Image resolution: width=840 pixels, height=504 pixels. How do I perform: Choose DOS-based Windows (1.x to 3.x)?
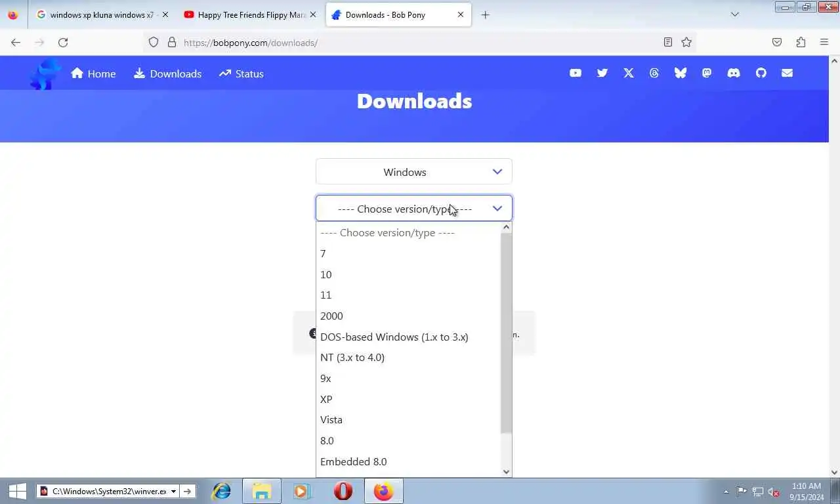[408, 337]
